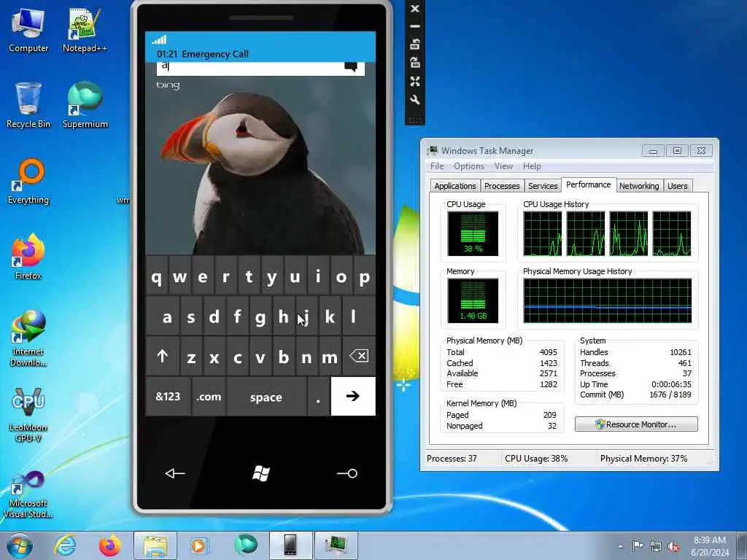Click Up Time 0:00:06:35 value
Image resolution: width=747 pixels, height=560 pixels.
coord(671,384)
